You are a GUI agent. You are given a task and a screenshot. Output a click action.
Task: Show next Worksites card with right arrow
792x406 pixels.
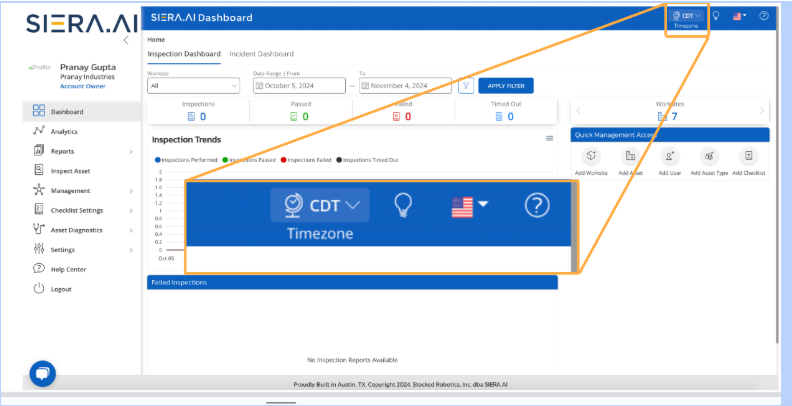(762, 111)
